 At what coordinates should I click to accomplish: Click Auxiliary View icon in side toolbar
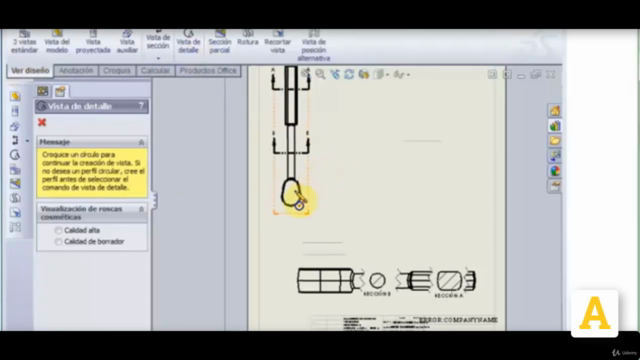[x=15, y=126]
